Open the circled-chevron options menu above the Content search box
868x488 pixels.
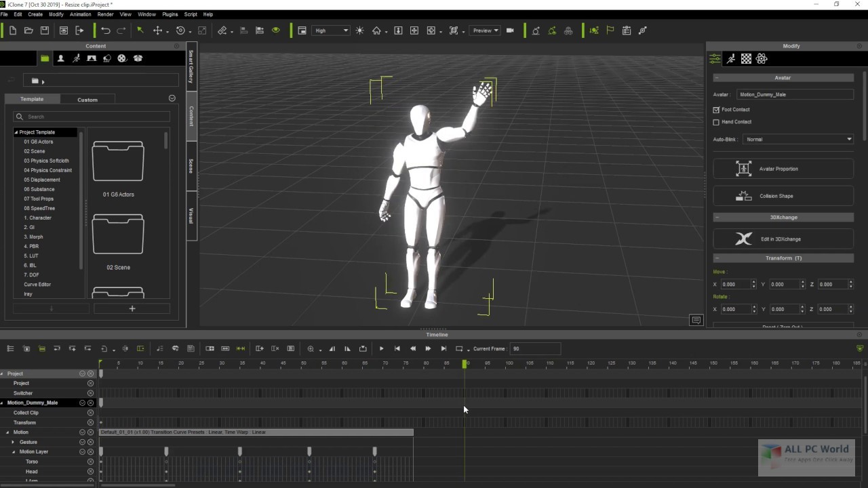pos(172,98)
